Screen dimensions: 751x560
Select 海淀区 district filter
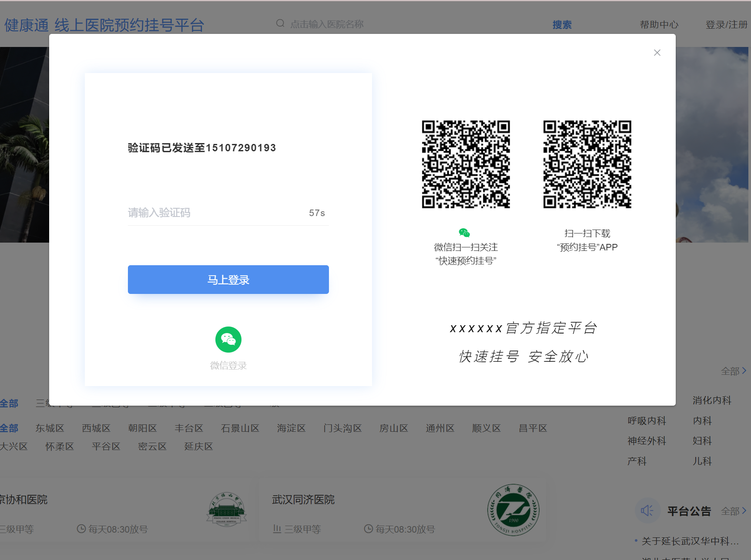(292, 428)
